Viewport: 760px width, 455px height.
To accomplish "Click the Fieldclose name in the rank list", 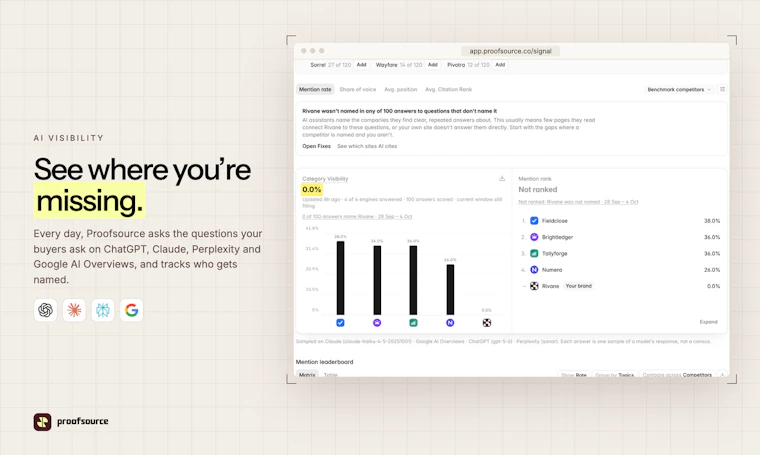I will pos(554,220).
